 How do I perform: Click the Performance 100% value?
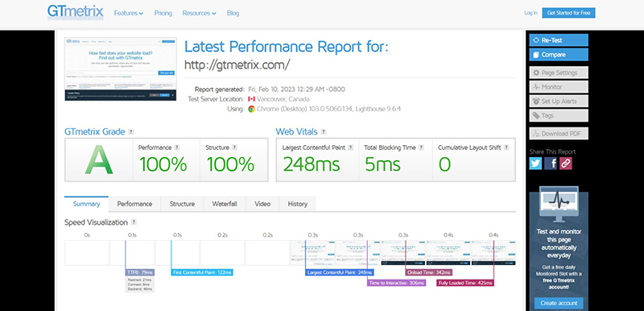[163, 164]
